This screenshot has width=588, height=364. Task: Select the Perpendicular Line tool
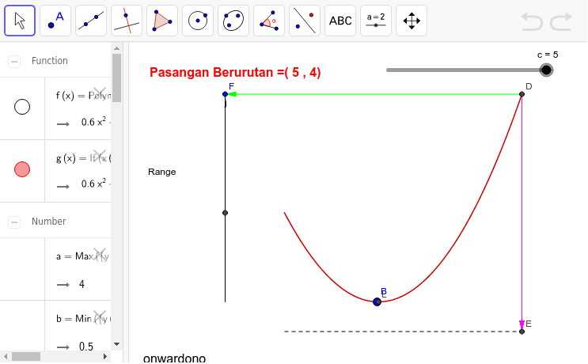[127, 21]
